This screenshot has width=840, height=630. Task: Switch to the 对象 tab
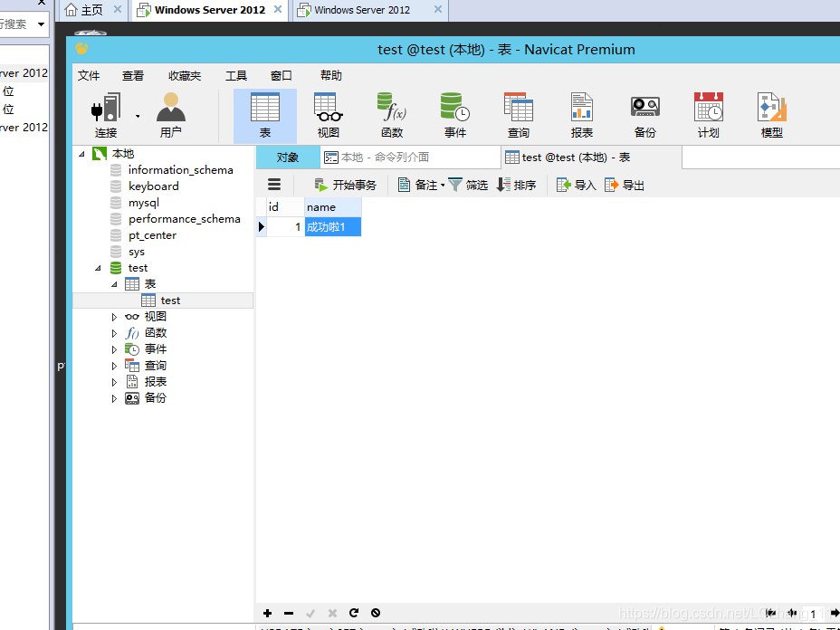click(x=288, y=157)
